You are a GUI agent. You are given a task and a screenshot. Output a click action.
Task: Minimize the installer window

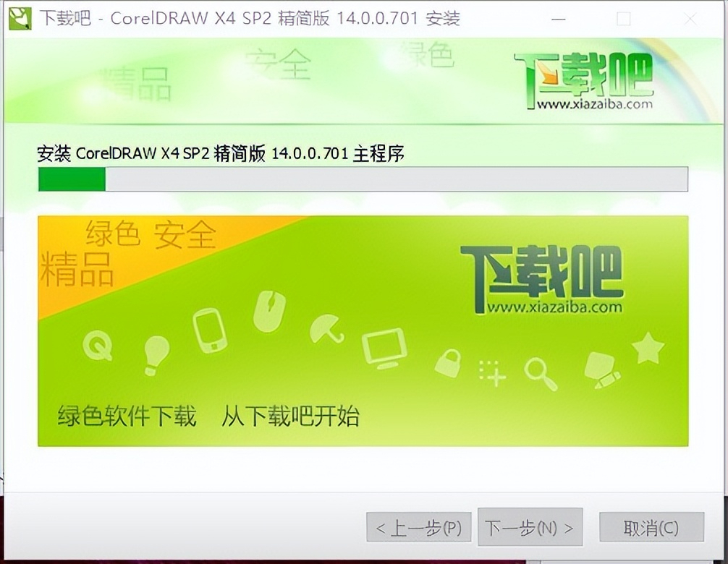pos(559,19)
